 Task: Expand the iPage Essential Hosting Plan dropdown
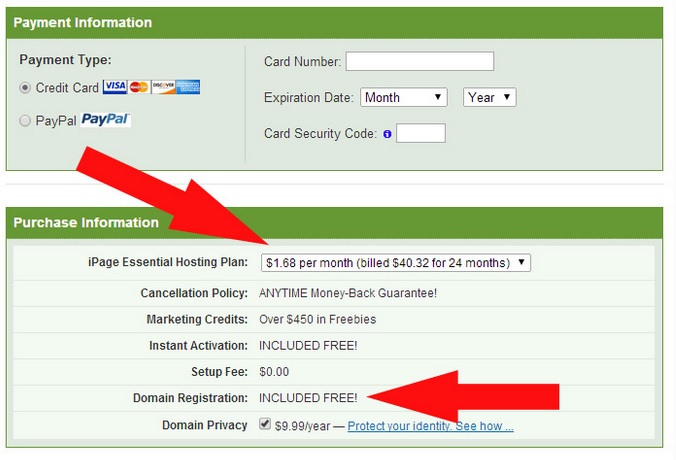point(395,262)
